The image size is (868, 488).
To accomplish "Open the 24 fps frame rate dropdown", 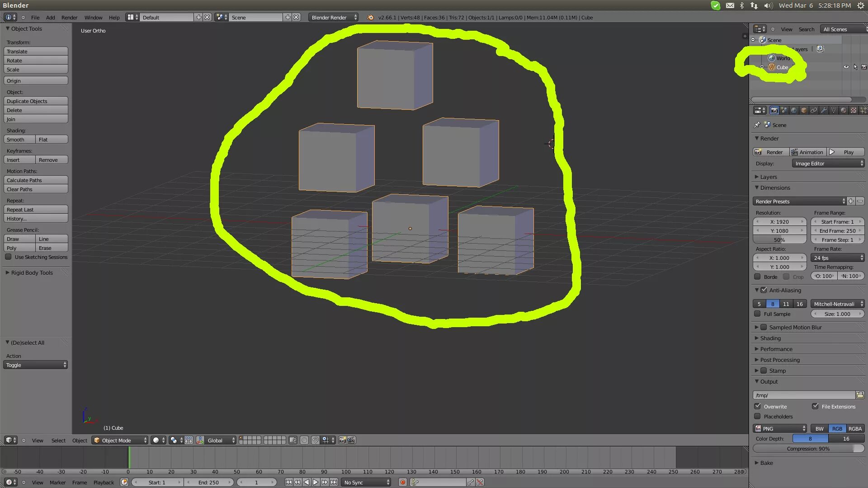I will [x=838, y=258].
